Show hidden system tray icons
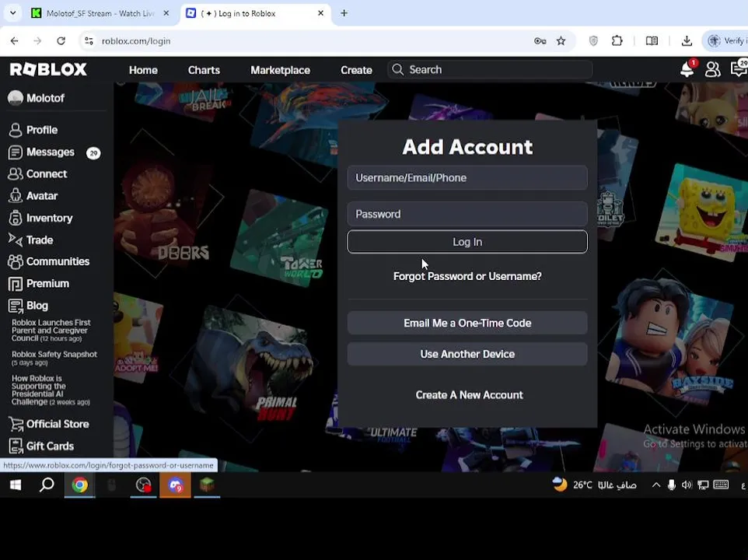The width and height of the screenshot is (748, 560). point(656,485)
